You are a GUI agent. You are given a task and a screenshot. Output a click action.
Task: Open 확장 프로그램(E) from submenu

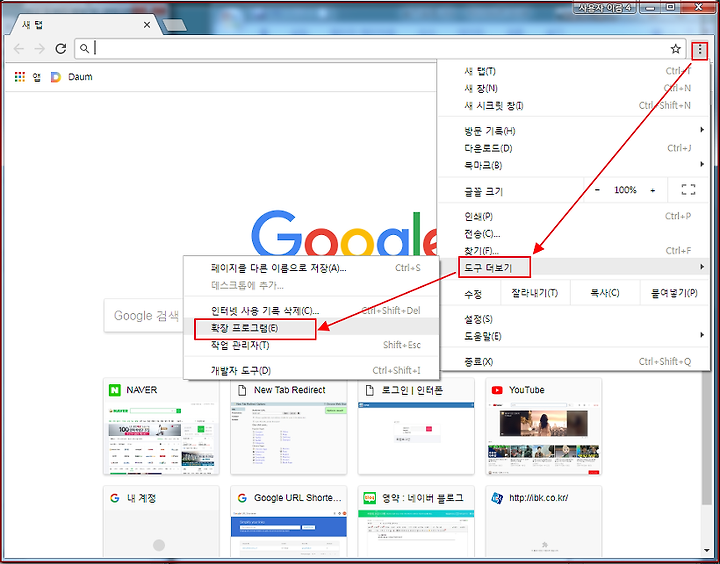(x=311, y=328)
